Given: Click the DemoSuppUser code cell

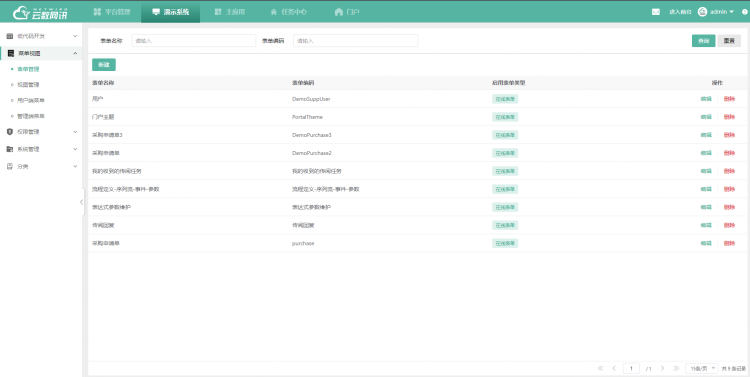Looking at the screenshot, I should [x=311, y=99].
